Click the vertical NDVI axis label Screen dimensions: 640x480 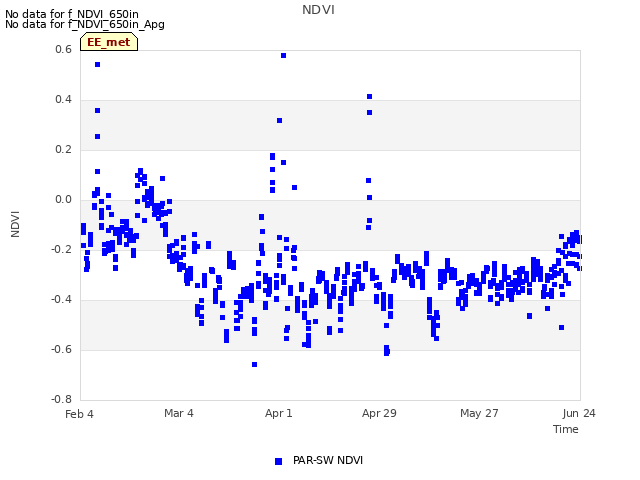[x=15, y=224]
